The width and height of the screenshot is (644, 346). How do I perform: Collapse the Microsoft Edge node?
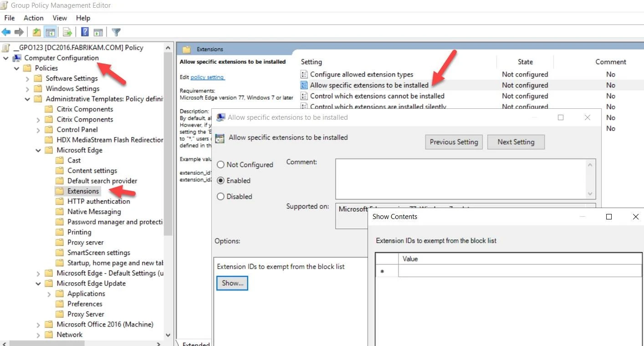point(39,150)
